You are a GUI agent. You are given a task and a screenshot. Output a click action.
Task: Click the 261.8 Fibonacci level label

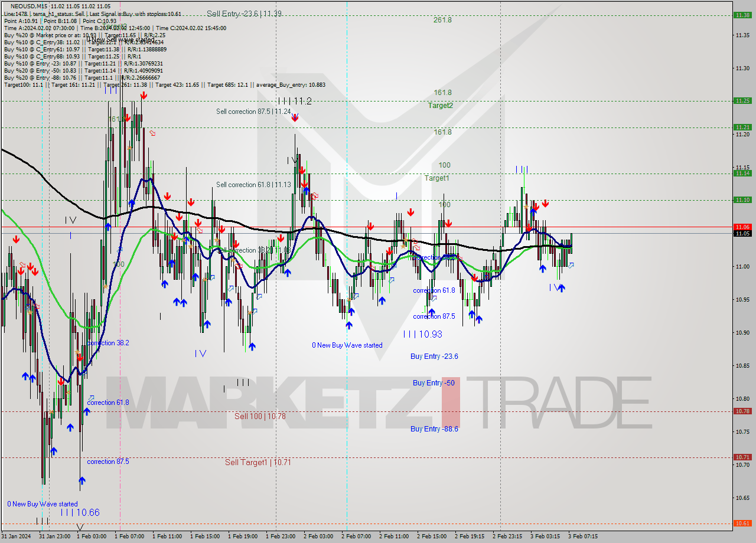(x=442, y=19)
